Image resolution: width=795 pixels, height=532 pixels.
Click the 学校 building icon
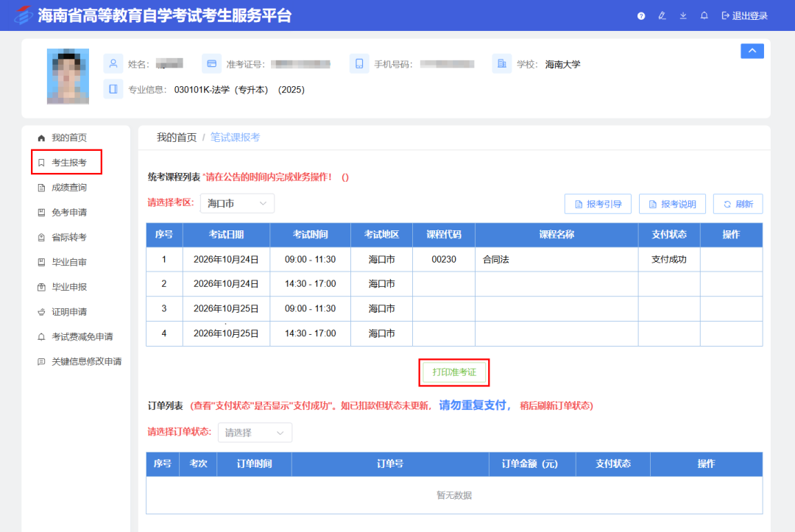point(501,64)
